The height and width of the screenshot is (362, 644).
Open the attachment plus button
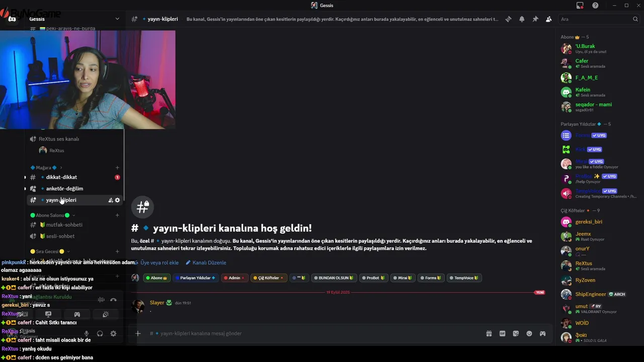pyautogui.click(x=138, y=333)
